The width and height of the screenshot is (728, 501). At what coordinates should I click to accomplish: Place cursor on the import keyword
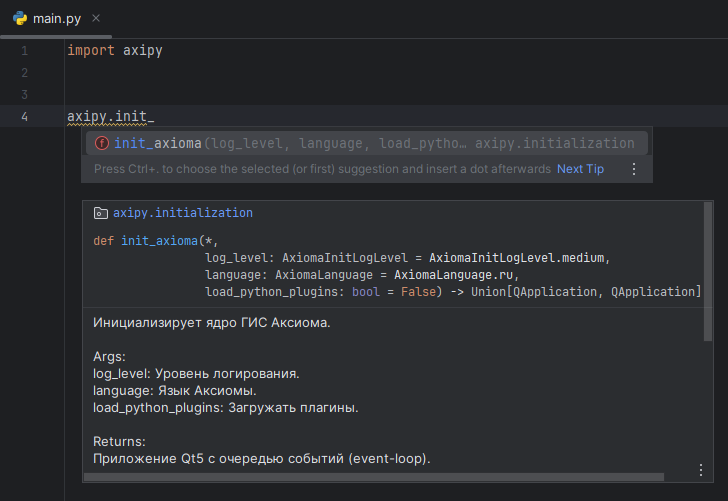click(90, 50)
